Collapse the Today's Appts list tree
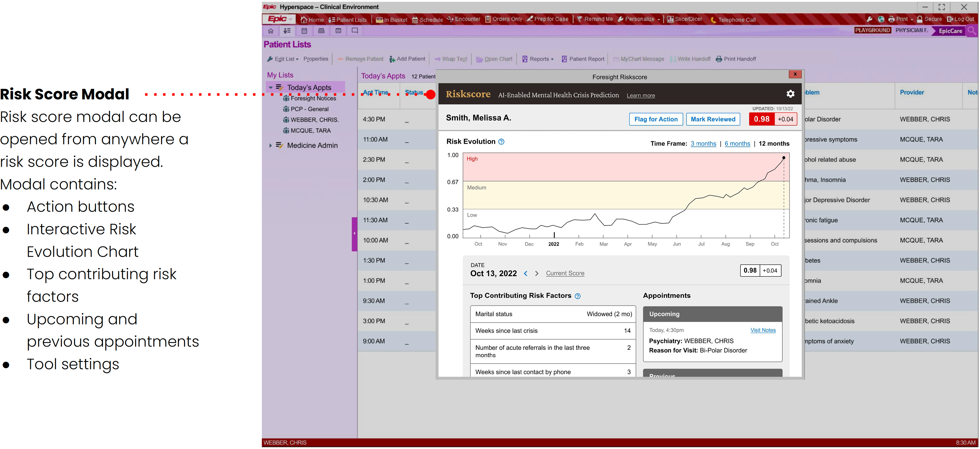This screenshot has width=980, height=449. click(271, 88)
